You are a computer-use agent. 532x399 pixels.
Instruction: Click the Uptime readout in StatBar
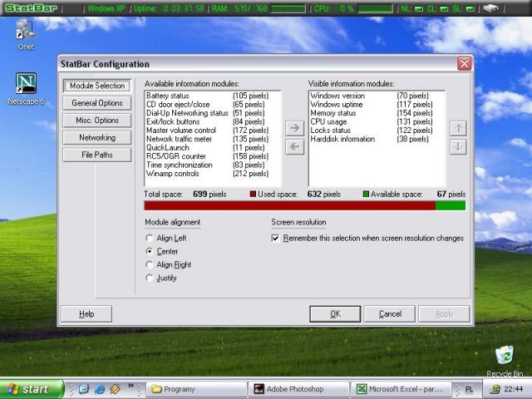pos(169,8)
